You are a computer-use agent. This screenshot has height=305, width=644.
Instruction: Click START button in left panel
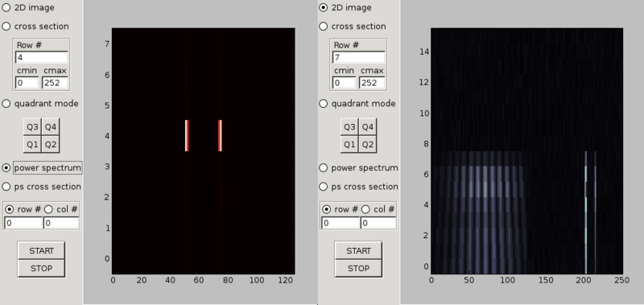pyautogui.click(x=42, y=250)
